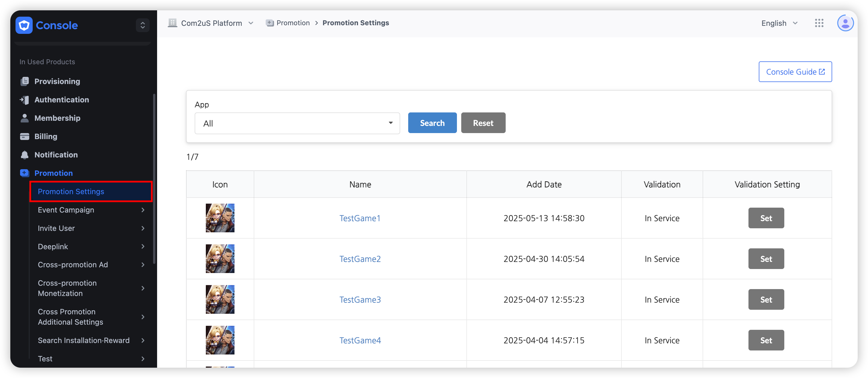Open the TestGame2 link

360,259
